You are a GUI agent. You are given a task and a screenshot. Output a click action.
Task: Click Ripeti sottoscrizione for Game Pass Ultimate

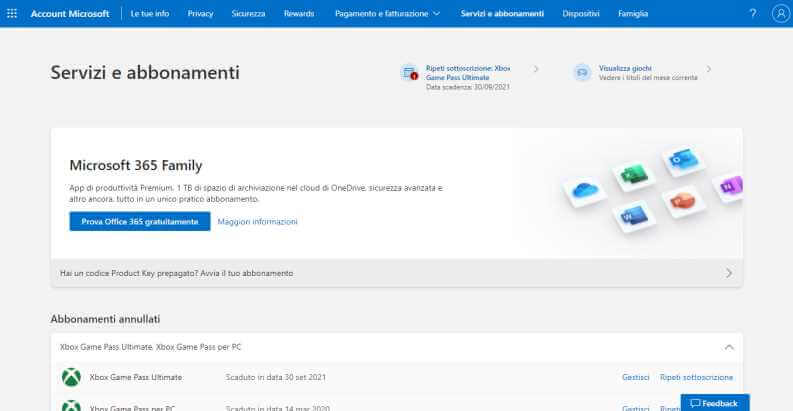pos(696,377)
